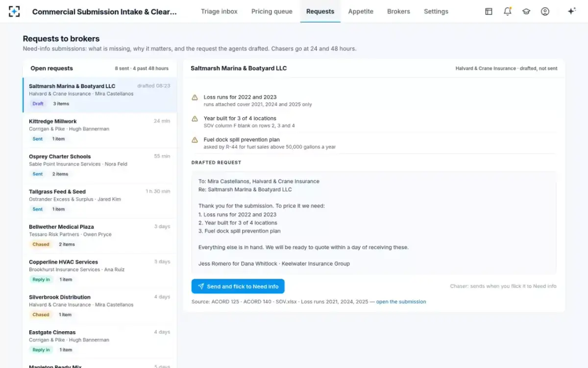
Task: Open the layout panel icon
Action: (x=489, y=11)
